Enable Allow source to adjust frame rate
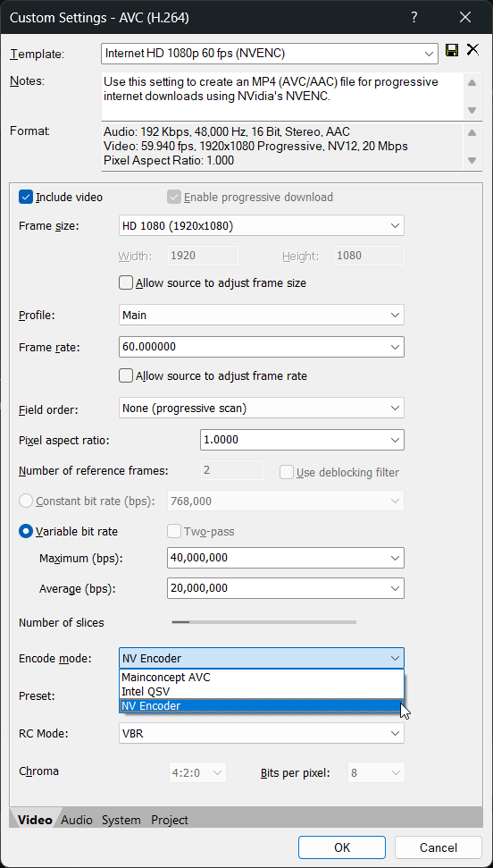 click(x=126, y=375)
